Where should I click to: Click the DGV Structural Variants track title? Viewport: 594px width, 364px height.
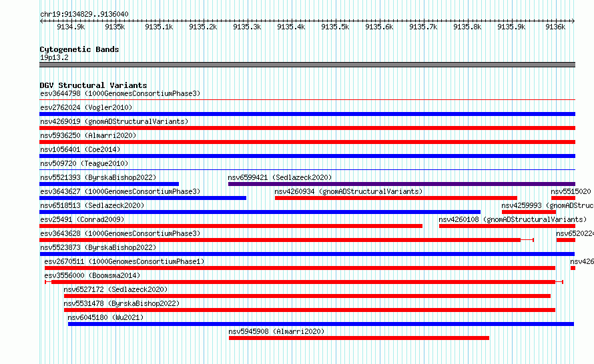coord(93,85)
